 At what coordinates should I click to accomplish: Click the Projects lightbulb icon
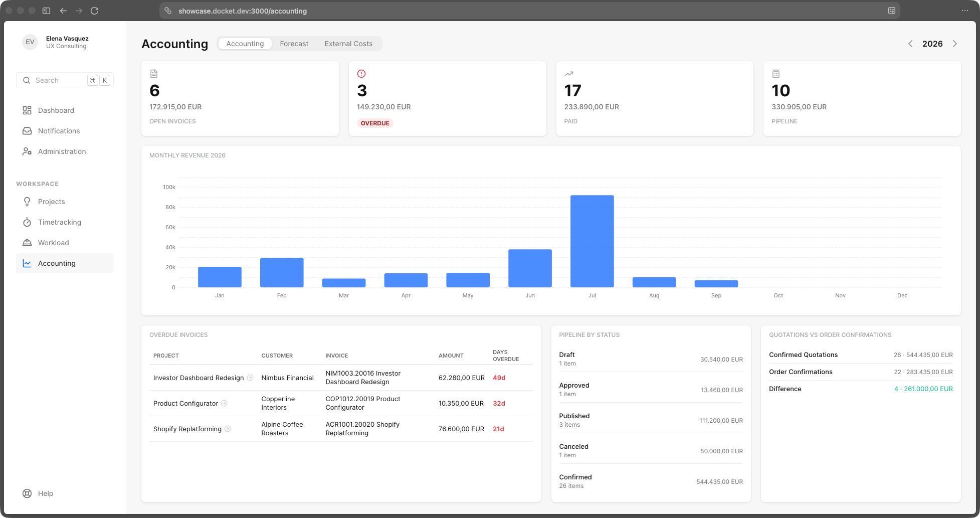27,202
